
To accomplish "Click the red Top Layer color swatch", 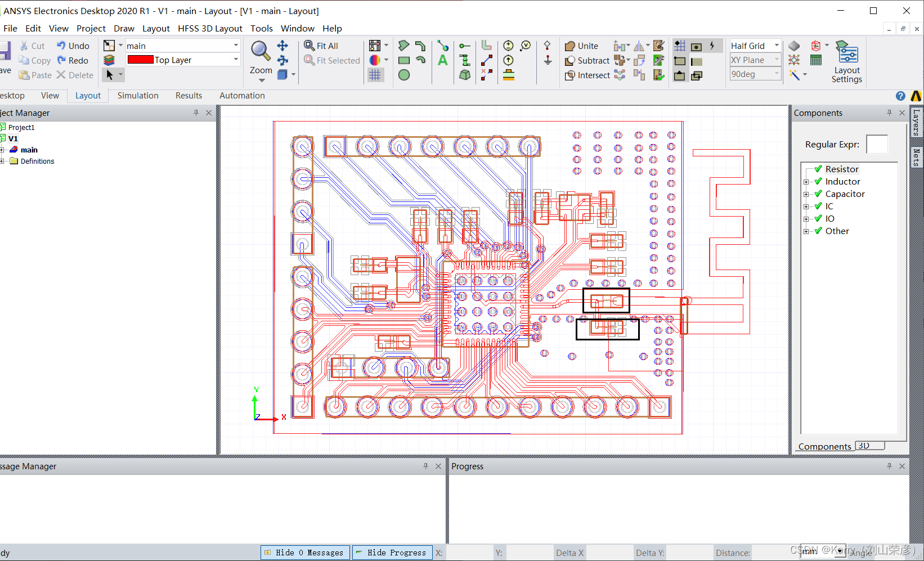I will pos(140,60).
